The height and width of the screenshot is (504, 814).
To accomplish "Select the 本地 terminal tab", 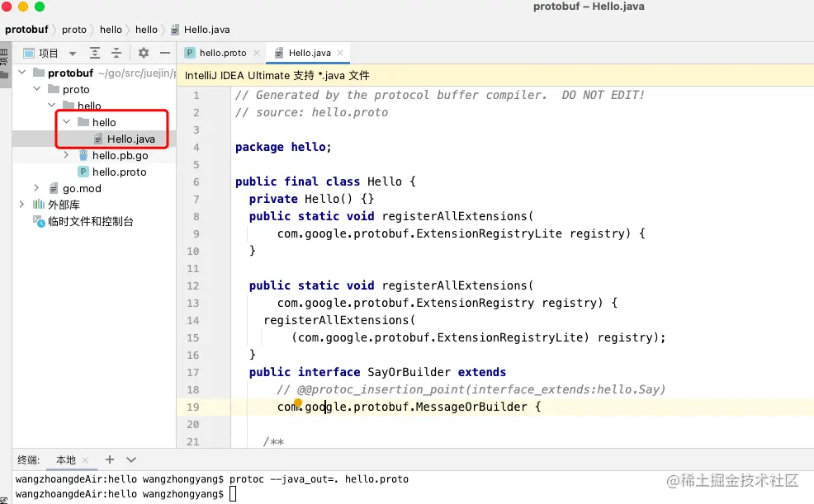I will pos(66,460).
